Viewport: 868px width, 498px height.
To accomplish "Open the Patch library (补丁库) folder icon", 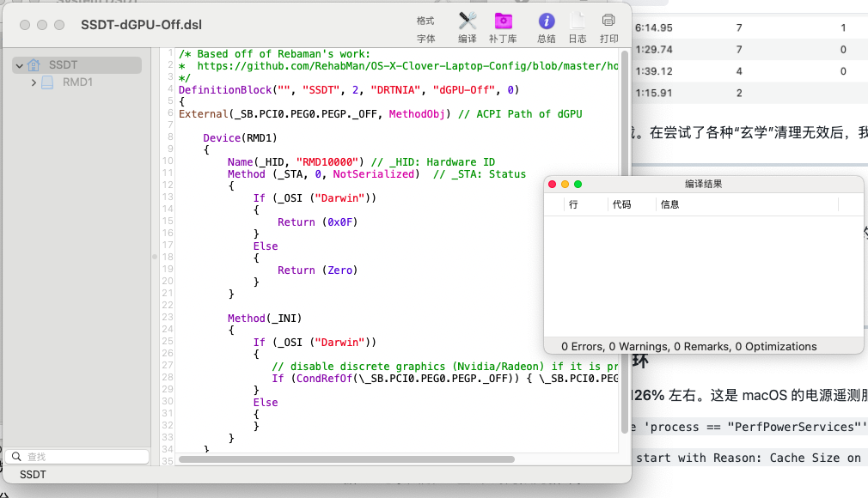I will pos(503,21).
